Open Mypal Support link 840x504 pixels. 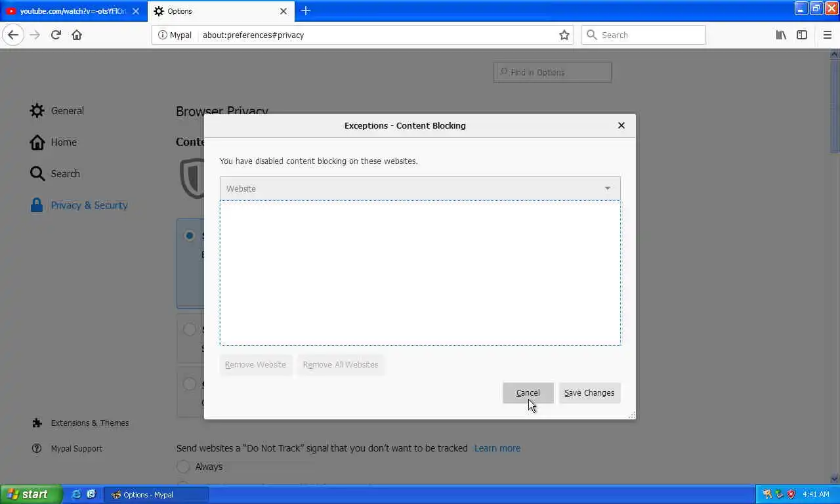(68, 449)
